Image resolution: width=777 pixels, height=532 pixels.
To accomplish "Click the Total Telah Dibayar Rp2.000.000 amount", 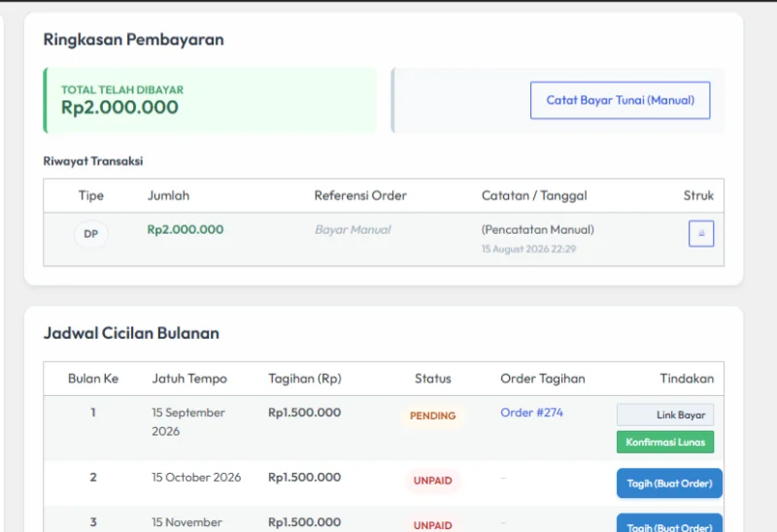I will [119, 107].
